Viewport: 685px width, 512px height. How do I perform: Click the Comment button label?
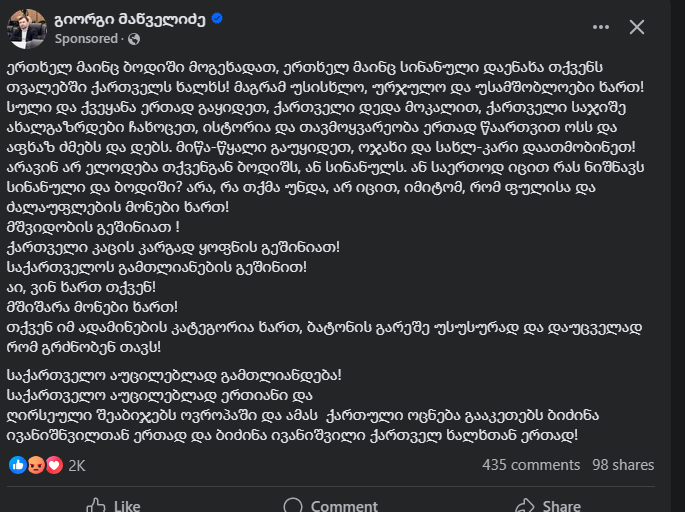point(344,506)
